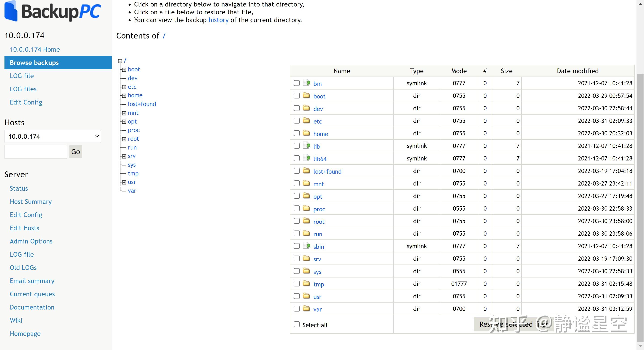Expand the usr node in the tree
Screen dimensions: 644x350
click(124, 182)
